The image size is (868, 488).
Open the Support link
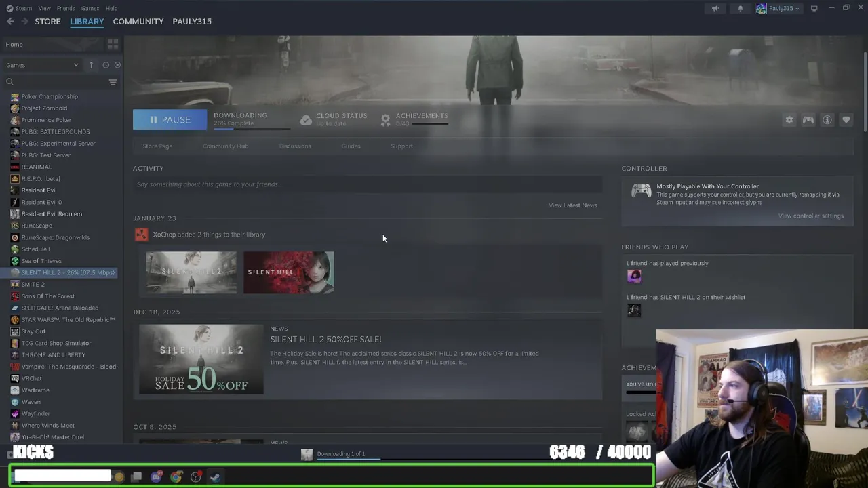401,146
